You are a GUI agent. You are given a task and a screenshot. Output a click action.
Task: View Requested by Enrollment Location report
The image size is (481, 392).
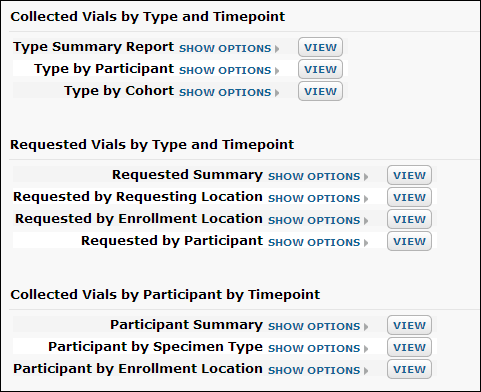(x=409, y=219)
